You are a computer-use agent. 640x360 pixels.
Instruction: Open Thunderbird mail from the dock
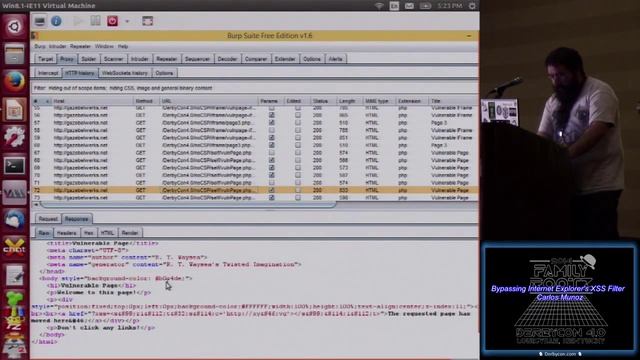(x=14, y=220)
